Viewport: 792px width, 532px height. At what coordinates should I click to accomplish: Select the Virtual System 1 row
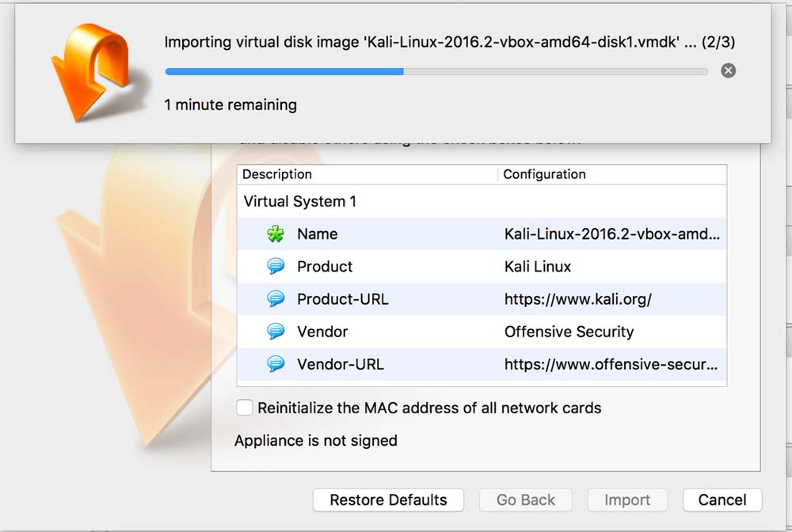click(300, 201)
